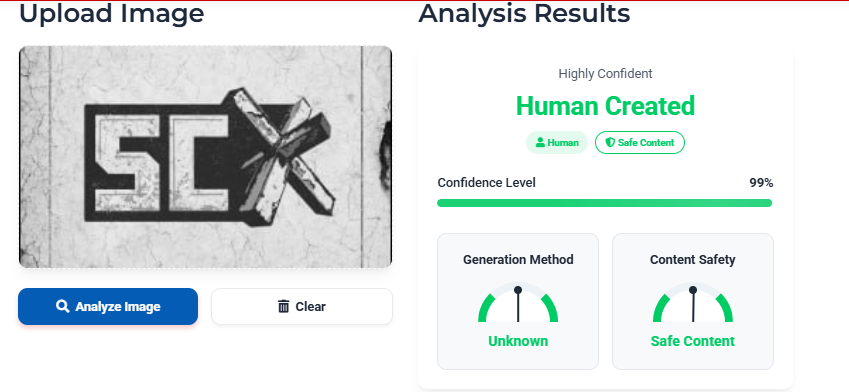Click the Human Created result heading

(x=605, y=106)
